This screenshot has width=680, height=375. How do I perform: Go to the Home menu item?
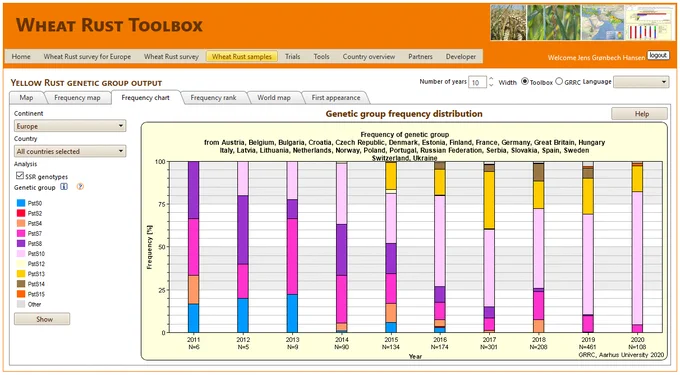coord(21,56)
